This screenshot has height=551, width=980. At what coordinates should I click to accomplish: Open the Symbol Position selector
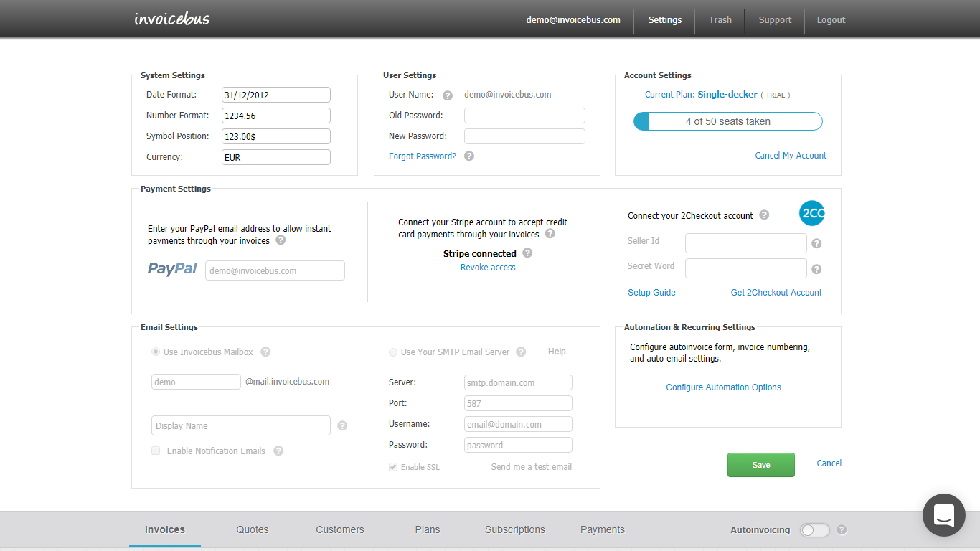(x=275, y=136)
